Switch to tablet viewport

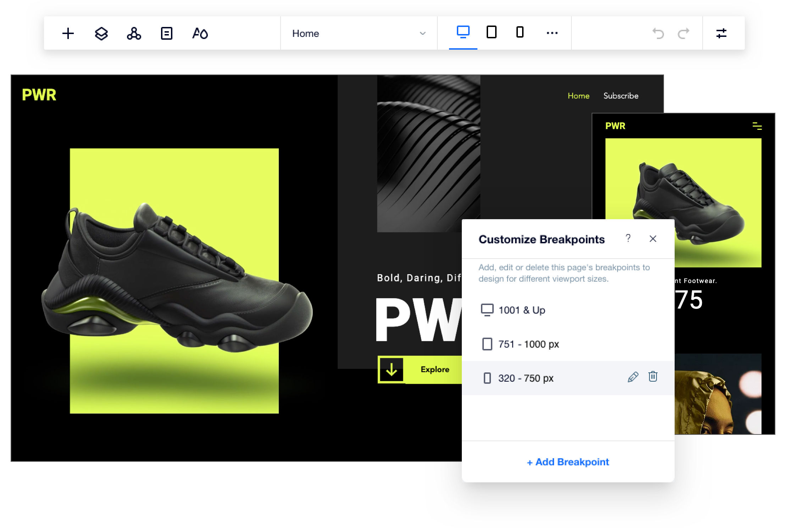coord(491,32)
